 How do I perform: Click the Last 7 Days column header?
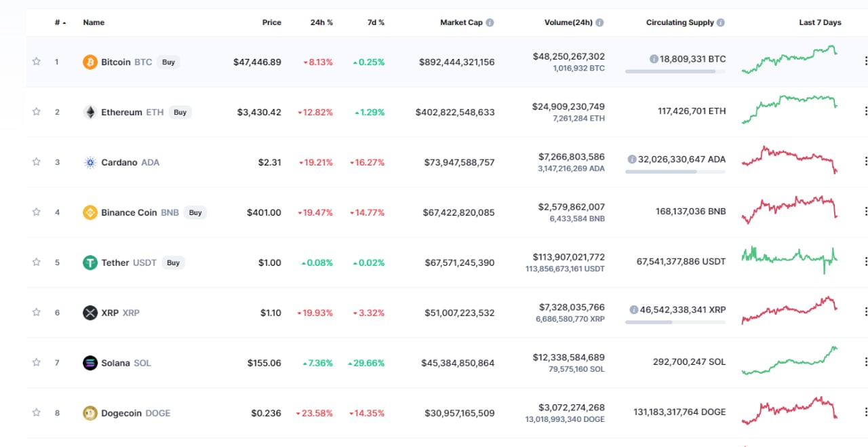point(820,22)
